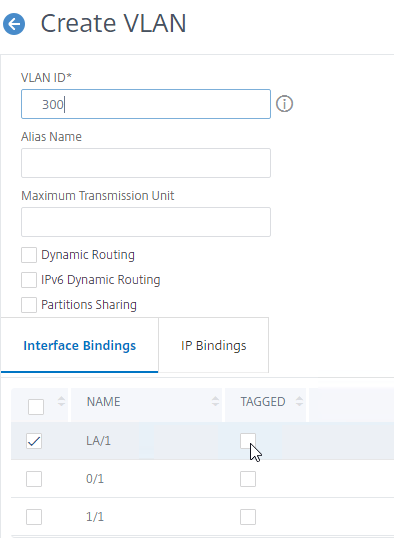Select the 0/1 interface checkbox

[34, 479]
